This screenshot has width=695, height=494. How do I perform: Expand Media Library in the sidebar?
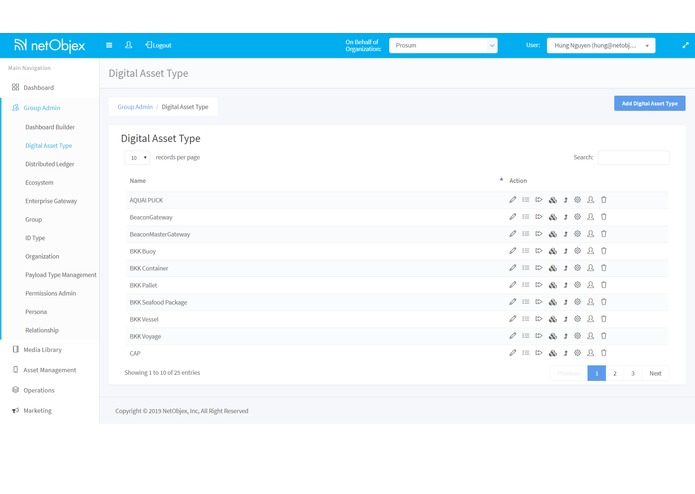(x=43, y=350)
